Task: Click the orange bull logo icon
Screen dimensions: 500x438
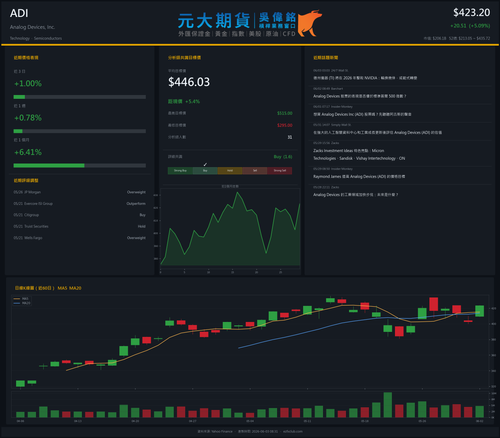Action: 310,23
